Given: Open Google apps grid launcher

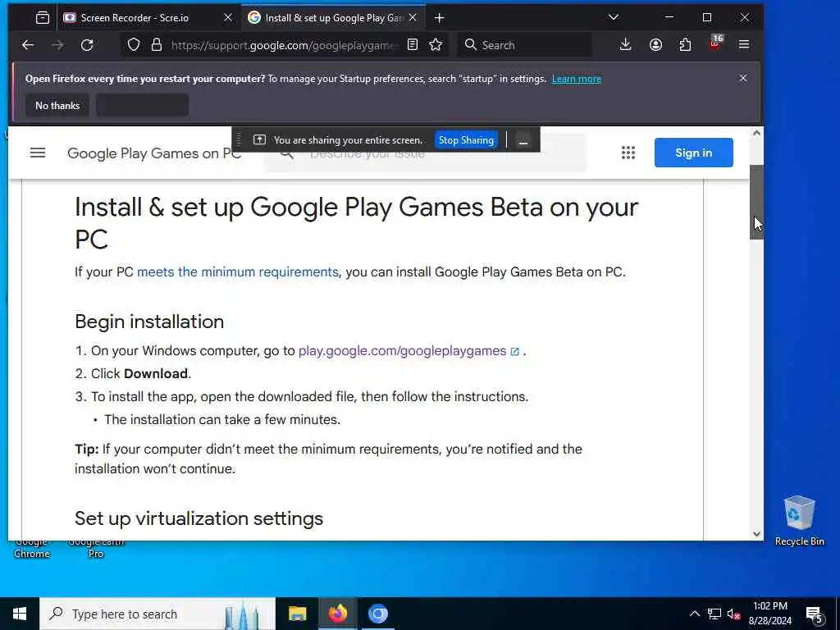Looking at the screenshot, I should click(x=628, y=153).
